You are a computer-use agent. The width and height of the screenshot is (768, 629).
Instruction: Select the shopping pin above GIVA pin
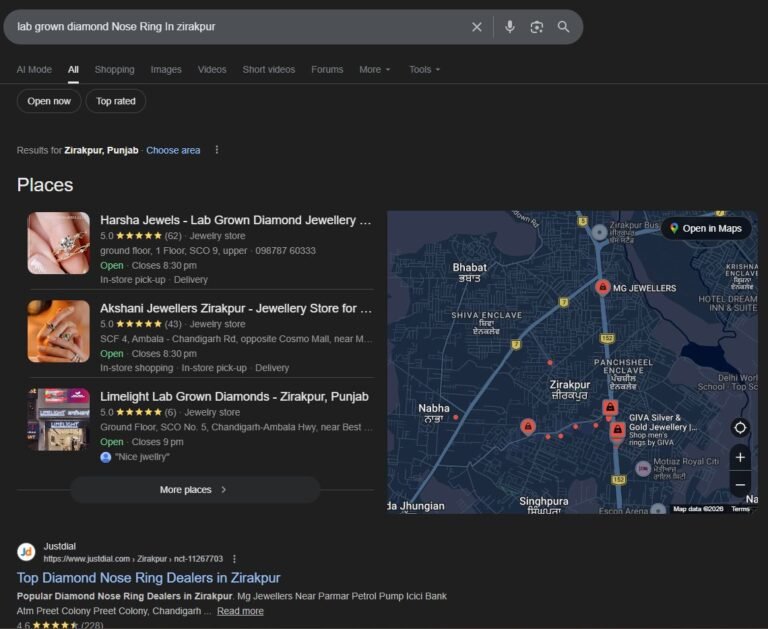(x=610, y=407)
